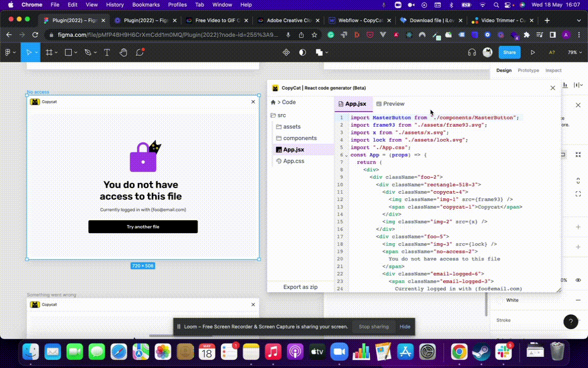Click Stop sharing in Loom bar

[374, 327]
